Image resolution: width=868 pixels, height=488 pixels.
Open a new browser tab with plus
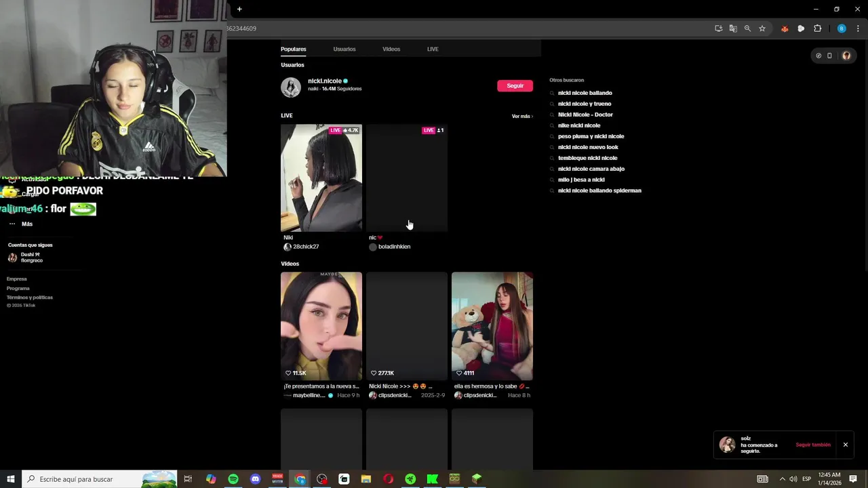[239, 9]
